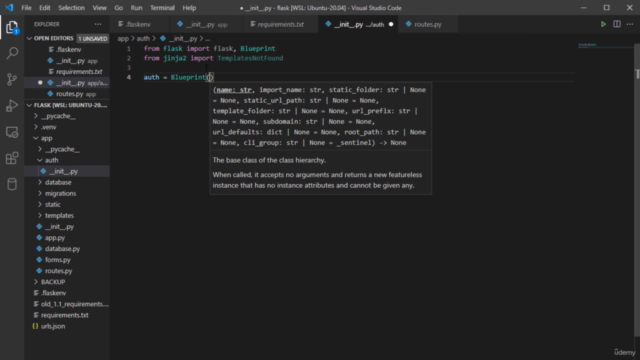This screenshot has width=640, height=360.
Task: Open Run and Debug view
Action: click(x=12, y=106)
